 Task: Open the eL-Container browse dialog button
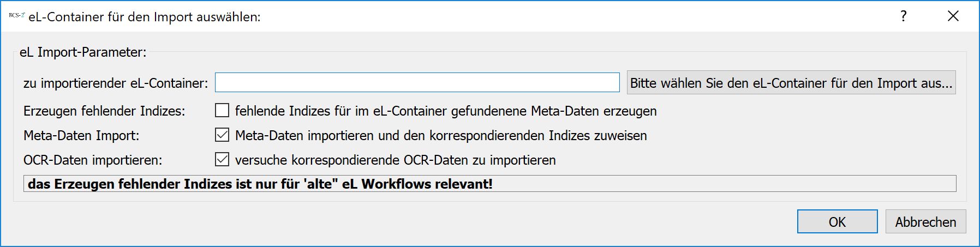[x=791, y=83]
